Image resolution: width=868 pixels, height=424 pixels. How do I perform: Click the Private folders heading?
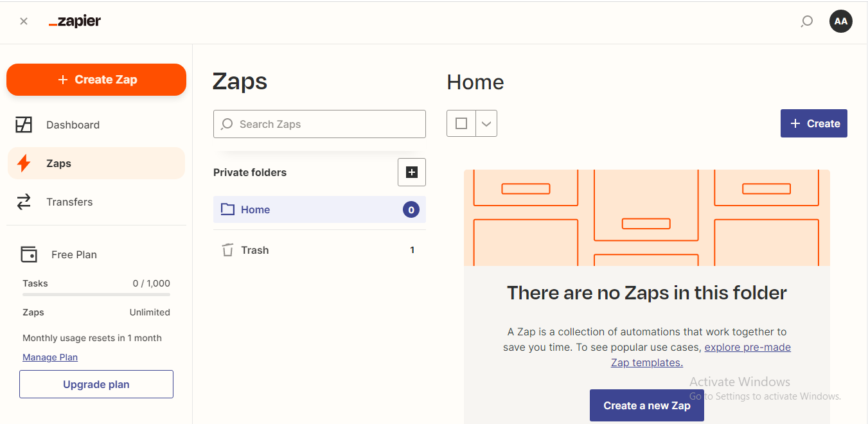pyautogui.click(x=250, y=172)
